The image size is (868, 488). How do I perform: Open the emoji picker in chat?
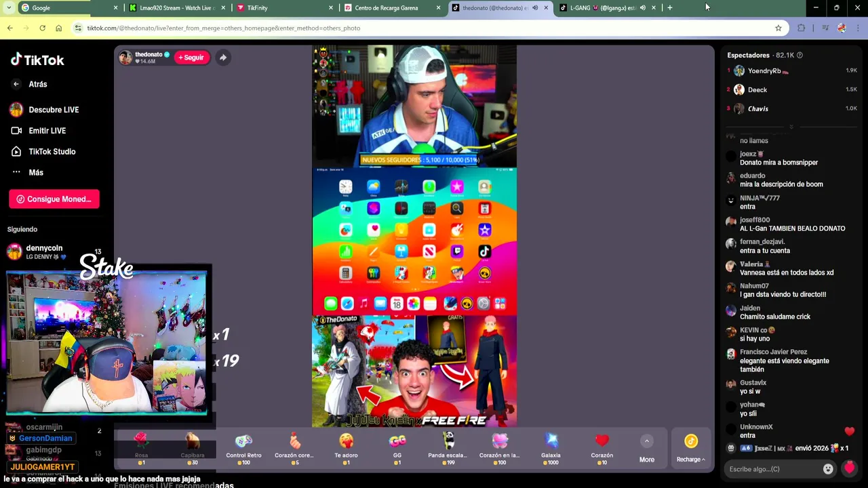(x=828, y=469)
